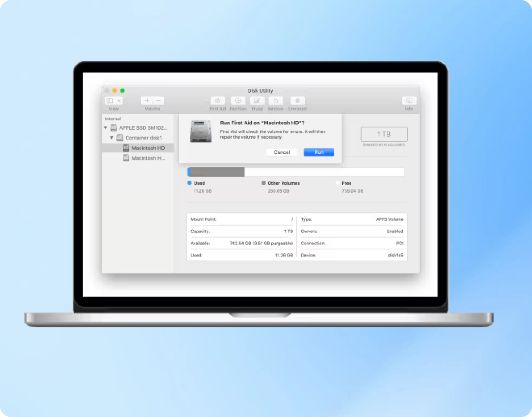The height and width of the screenshot is (417, 532).
Task: Click the dialog title "Run First Aid on Macintosh HD?"
Action: (x=262, y=123)
